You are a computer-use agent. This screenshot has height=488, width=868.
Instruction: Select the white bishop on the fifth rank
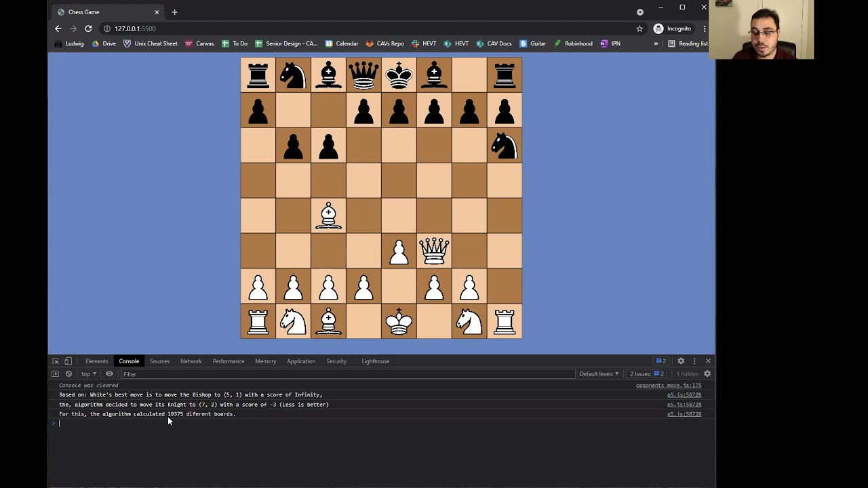(x=328, y=216)
